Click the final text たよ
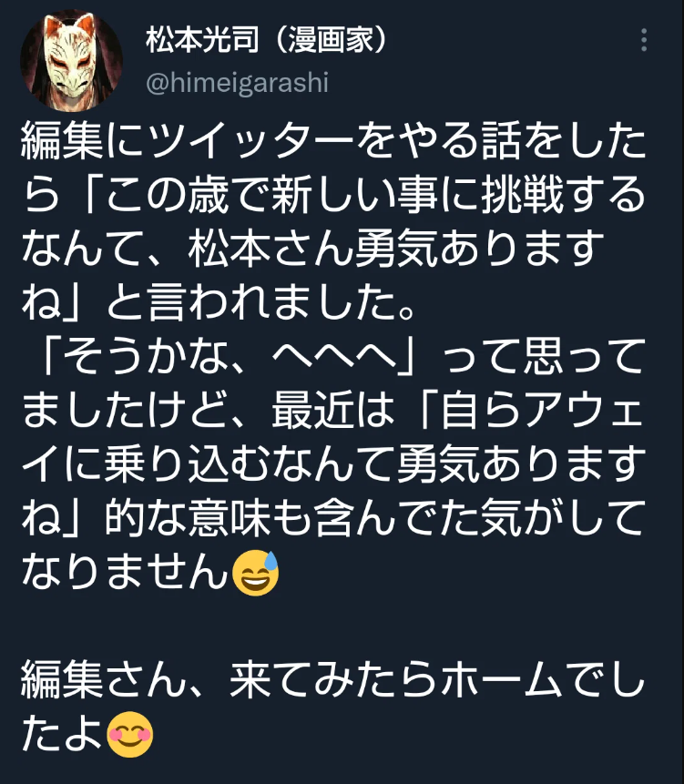Image resolution: width=684 pixels, height=784 pixels. (62, 734)
